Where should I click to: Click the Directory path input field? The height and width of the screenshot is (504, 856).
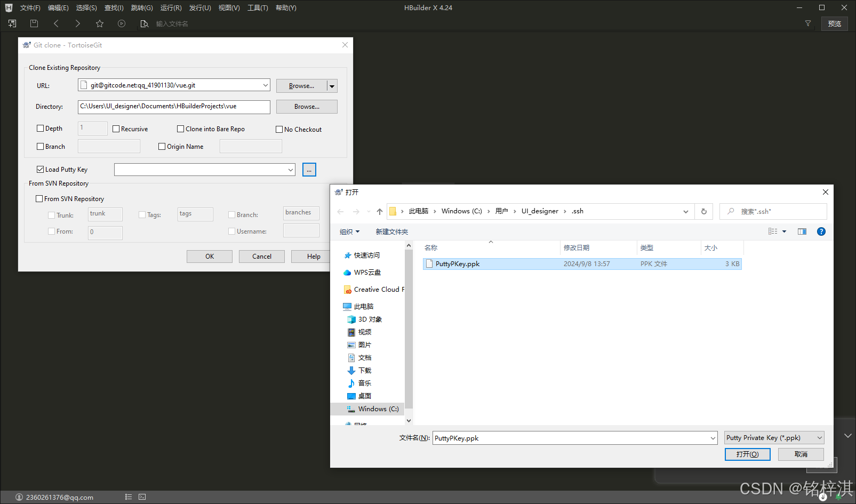click(174, 107)
